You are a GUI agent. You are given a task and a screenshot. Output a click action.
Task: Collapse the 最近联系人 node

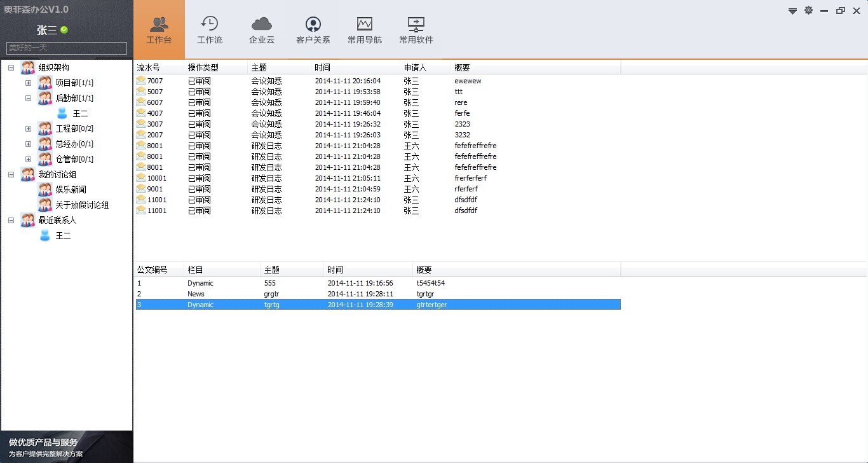pyautogui.click(x=11, y=220)
